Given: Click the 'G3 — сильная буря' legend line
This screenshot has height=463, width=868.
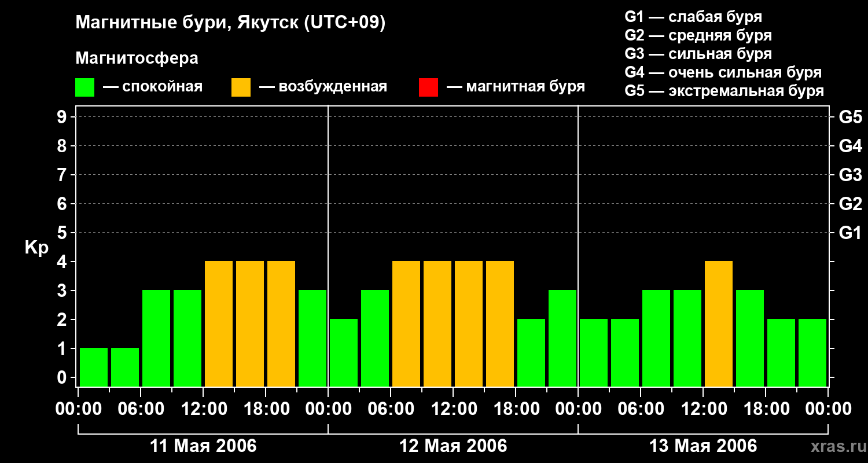Looking at the screenshot, I should (698, 54).
